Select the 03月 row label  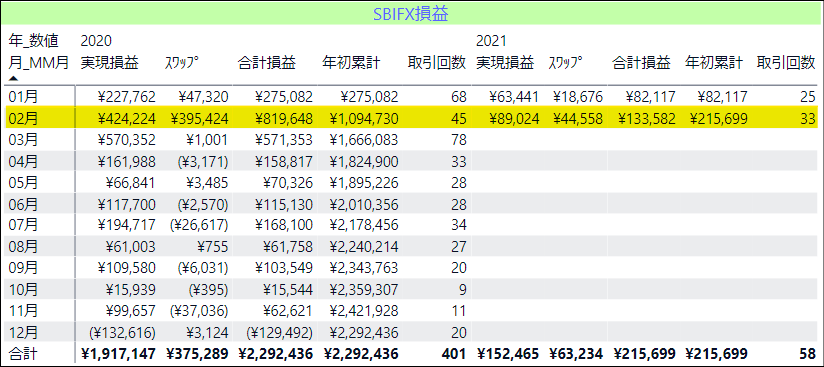click(x=23, y=140)
